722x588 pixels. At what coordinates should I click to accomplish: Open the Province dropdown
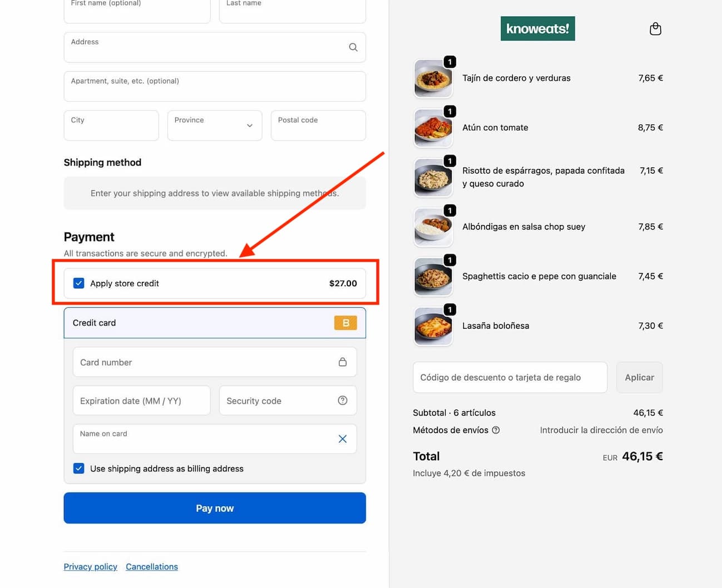tap(215, 126)
